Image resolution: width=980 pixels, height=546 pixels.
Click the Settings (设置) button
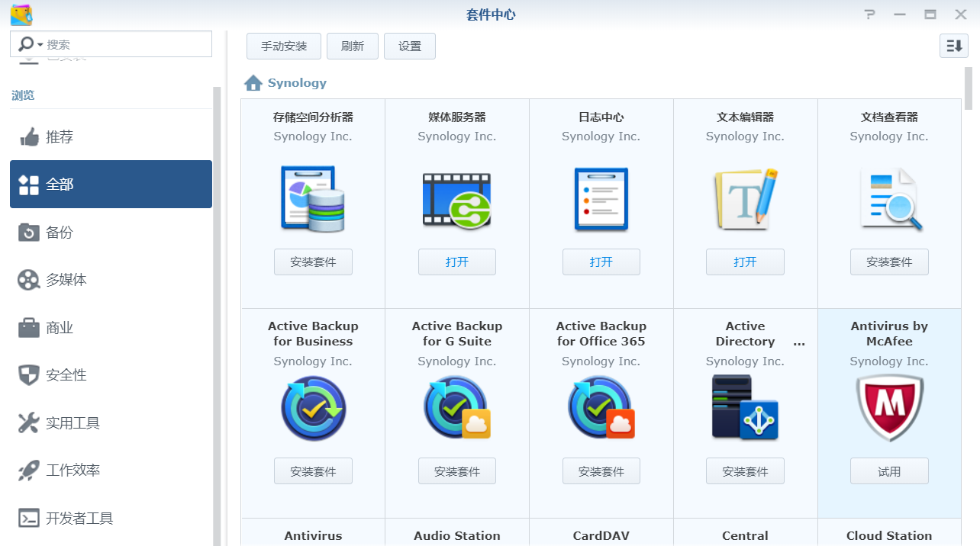410,47
